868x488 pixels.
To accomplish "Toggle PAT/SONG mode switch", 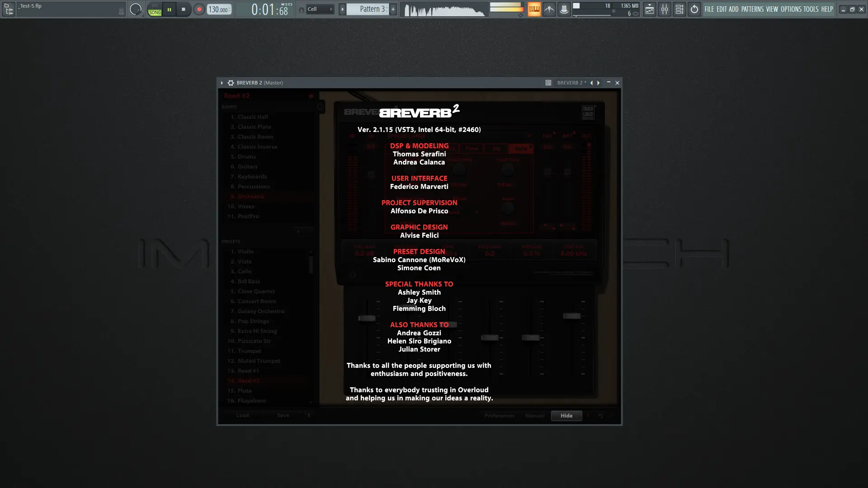I will [x=155, y=9].
